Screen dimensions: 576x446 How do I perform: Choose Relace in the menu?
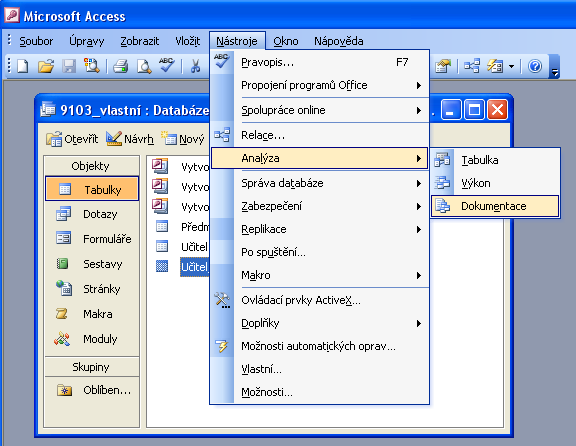pos(320,135)
